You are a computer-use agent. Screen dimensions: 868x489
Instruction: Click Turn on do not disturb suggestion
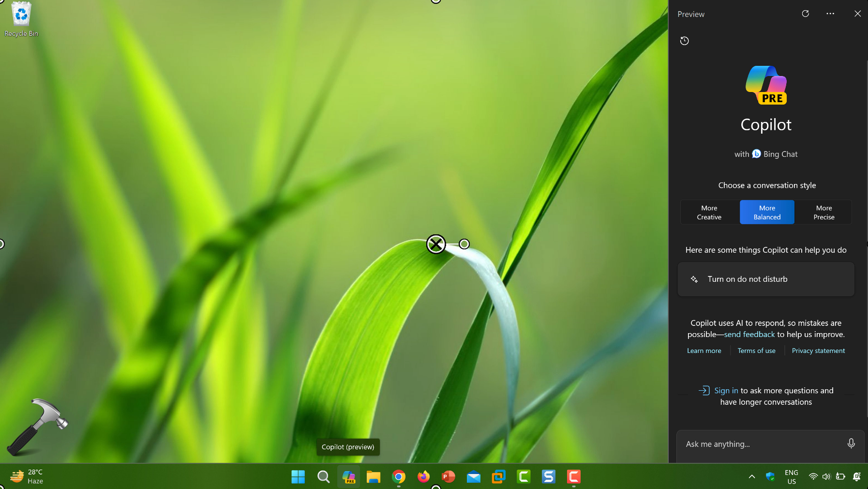pos(765,279)
